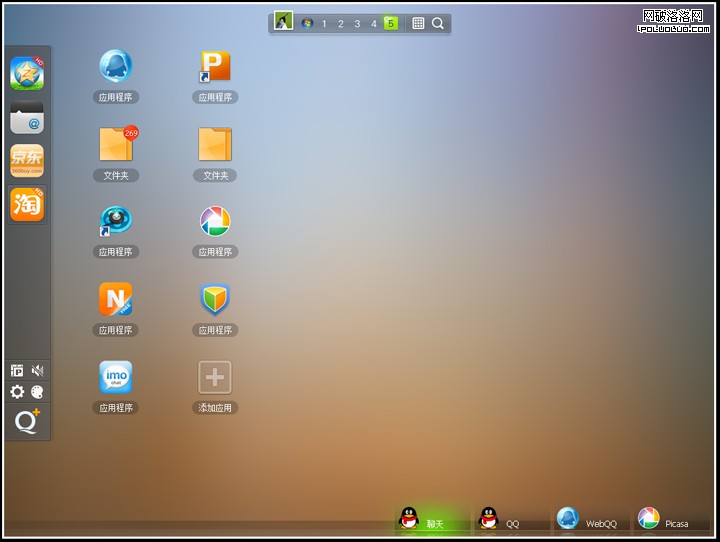Launch the JD 360buy sidebar shortcut
This screenshot has width=720, height=542.
coord(27,160)
